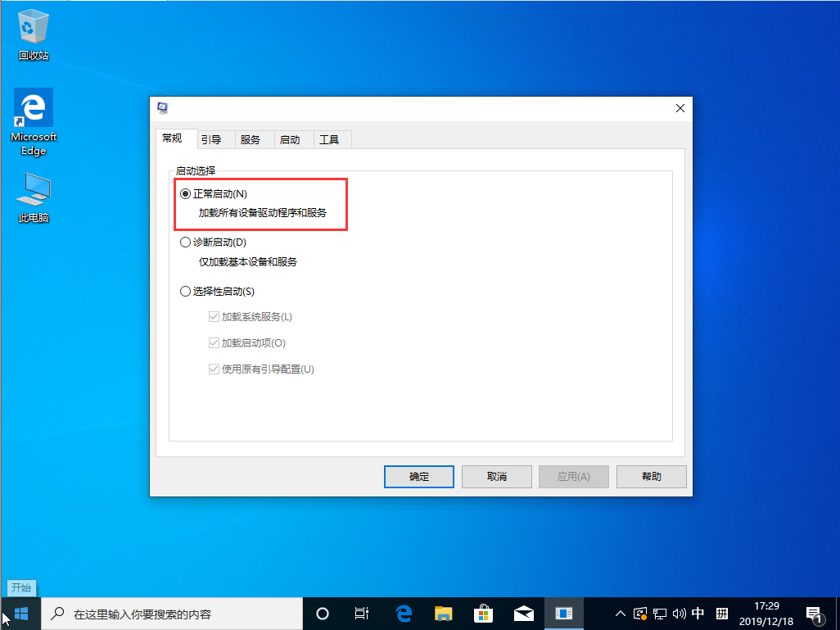
Task: Select the 诊断启动 radio option
Action: (x=185, y=242)
